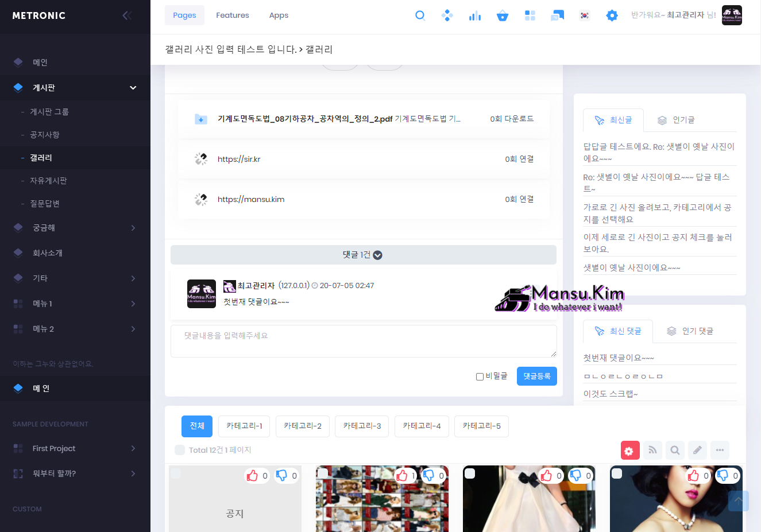Click thumbs-up on the pearl necklace portrait
This screenshot has height=532, width=761.
(693, 476)
